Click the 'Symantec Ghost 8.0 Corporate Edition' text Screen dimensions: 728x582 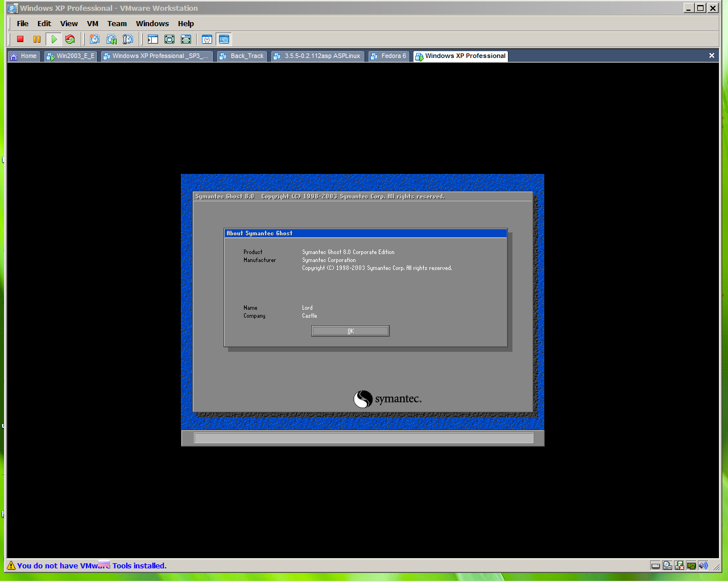[348, 252]
